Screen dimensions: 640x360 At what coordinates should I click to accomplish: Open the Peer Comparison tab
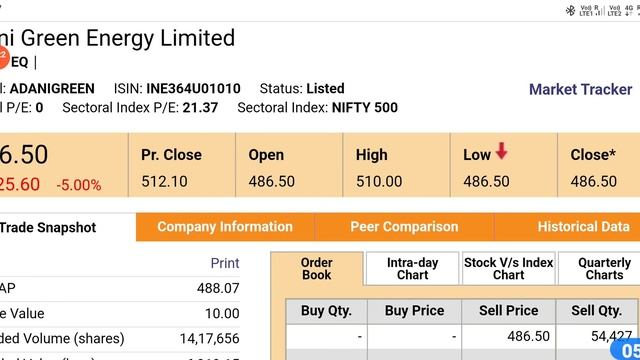pyautogui.click(x=404, y=227)
